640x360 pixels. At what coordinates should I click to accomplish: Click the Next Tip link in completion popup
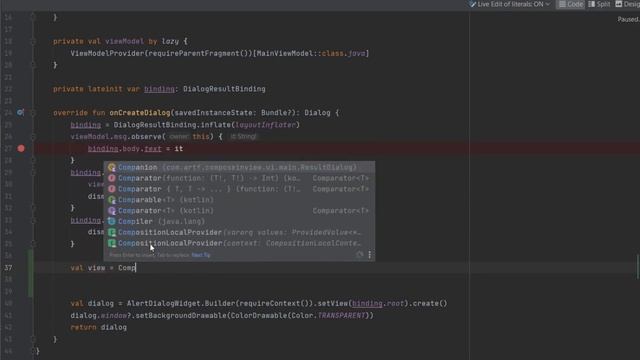(201, 255)
